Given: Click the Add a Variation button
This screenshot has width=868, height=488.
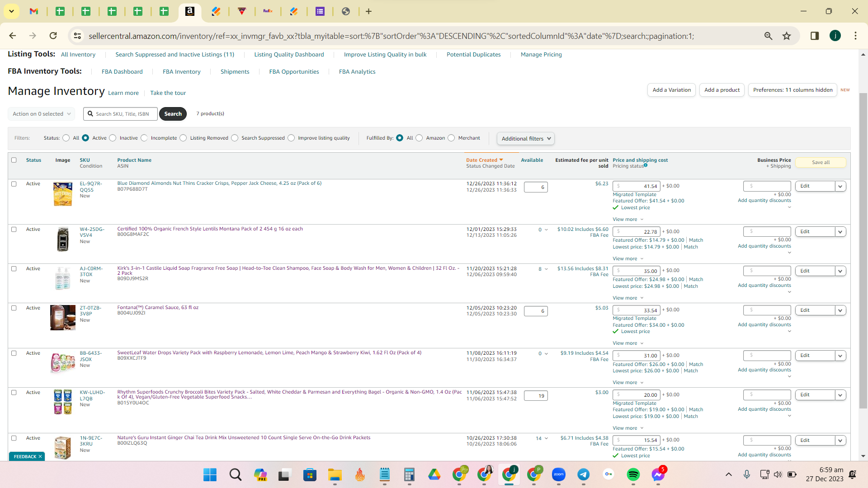Looking at the screenshot, I should (671, 90).
